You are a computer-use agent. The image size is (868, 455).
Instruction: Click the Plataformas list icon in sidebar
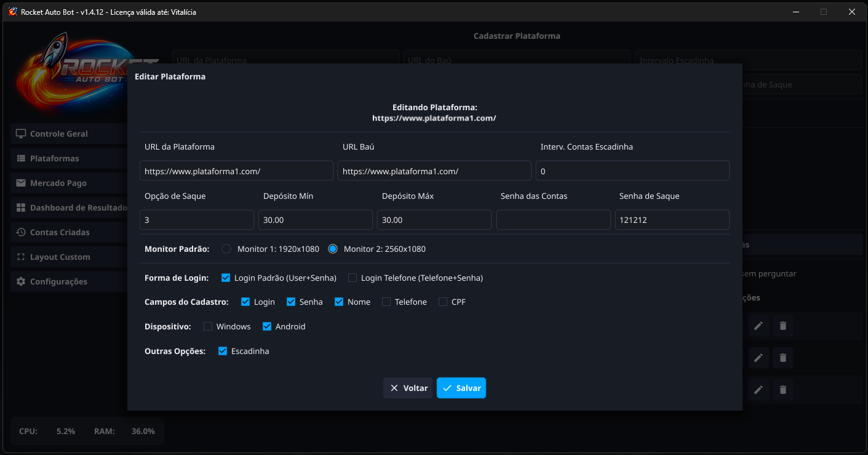21,158
